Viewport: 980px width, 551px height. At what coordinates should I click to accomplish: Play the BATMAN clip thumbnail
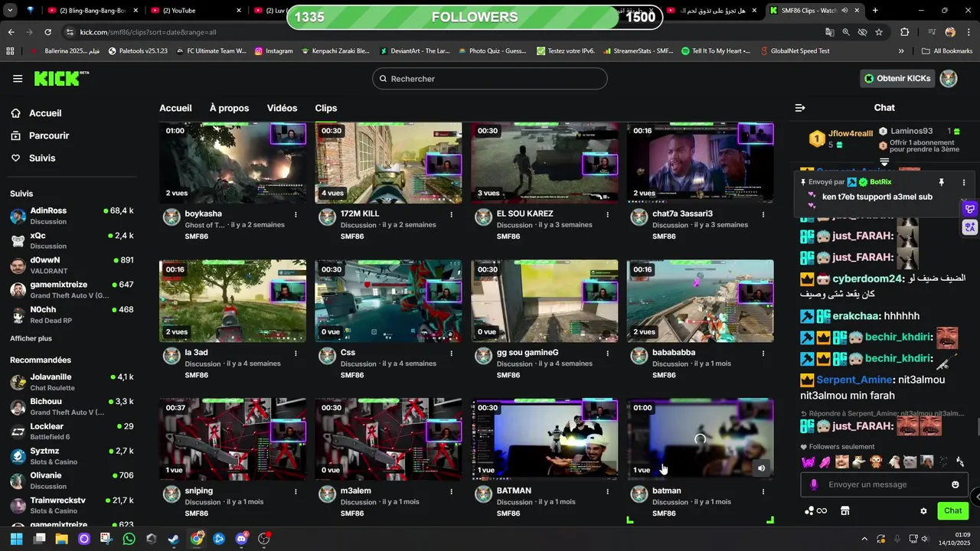coord(544,439)
